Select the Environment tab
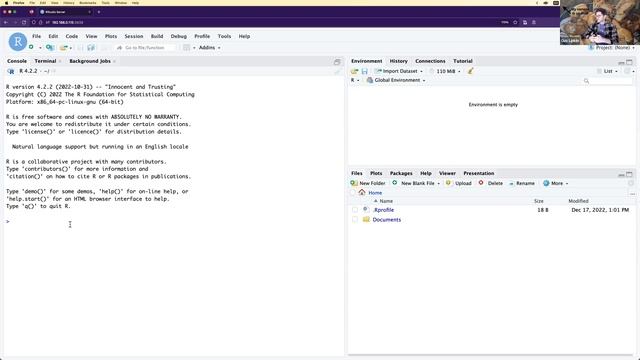The height and width of the screenshot is (360, 640). tap(367, 61)
